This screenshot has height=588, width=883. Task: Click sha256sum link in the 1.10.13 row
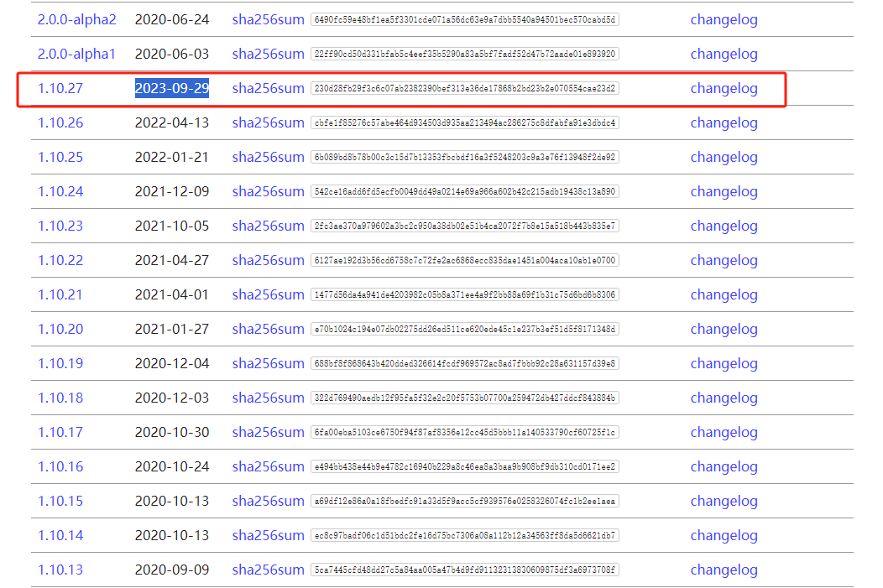click(268, 569)
